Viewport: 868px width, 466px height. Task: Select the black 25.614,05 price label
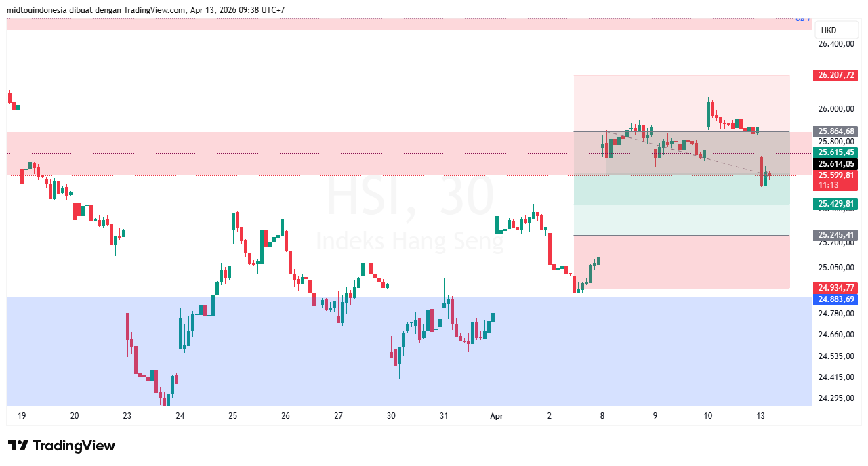coord(835,164)
